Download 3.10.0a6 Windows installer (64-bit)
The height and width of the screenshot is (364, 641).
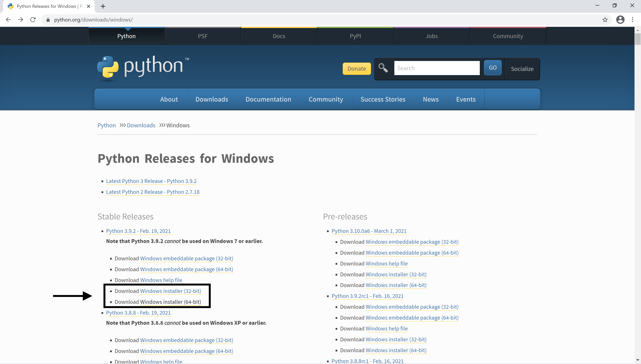coord(396,285)
